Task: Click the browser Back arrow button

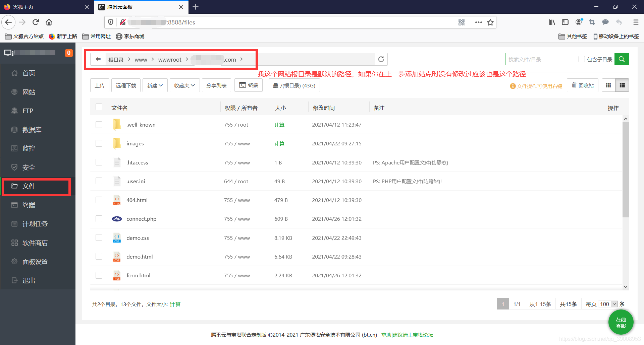Action: pyautogui.click(x=9, y=22)
